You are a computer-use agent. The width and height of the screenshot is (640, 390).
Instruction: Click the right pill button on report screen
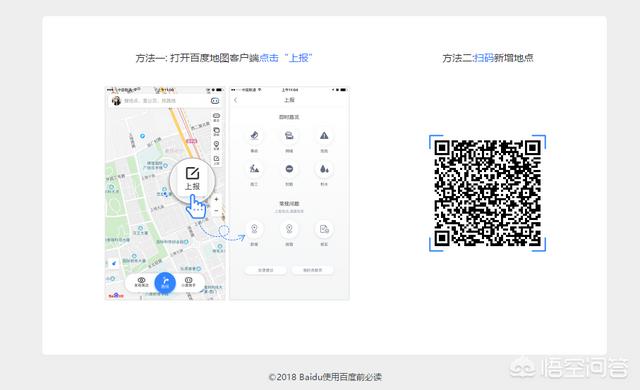tap(312, 270)
